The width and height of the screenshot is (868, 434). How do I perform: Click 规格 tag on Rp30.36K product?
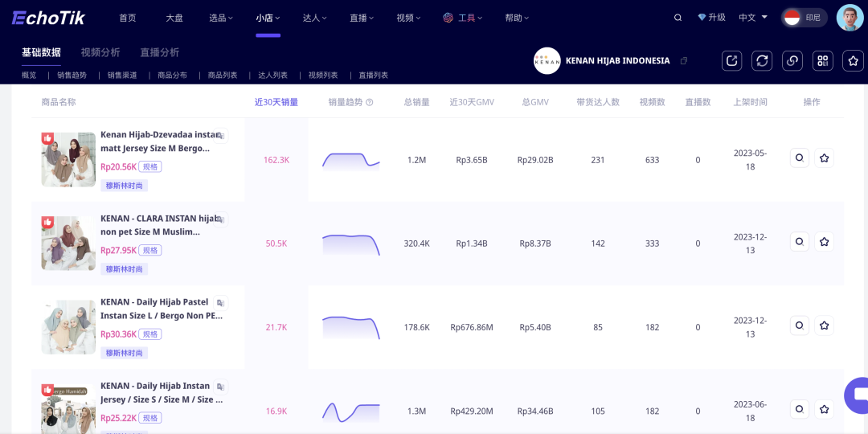coord(150,334)
